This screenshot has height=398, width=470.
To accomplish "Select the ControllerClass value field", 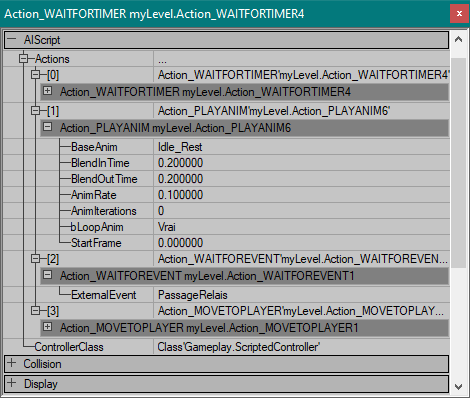I will coord(302,347).
